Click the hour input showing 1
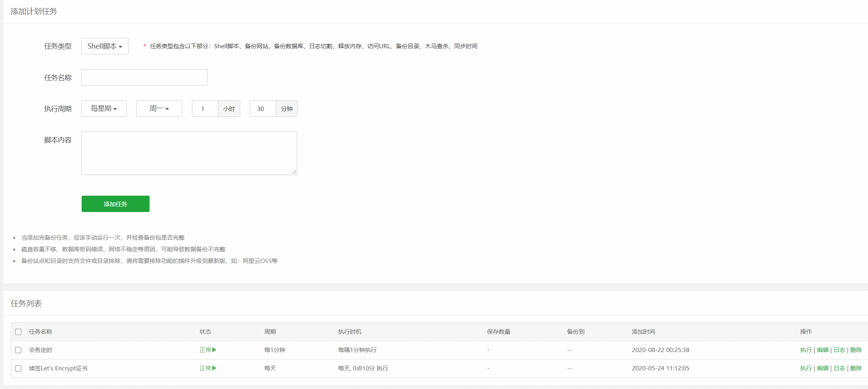Screen dimensions: 868x389 pyautogui.click(x=205, y=109)
